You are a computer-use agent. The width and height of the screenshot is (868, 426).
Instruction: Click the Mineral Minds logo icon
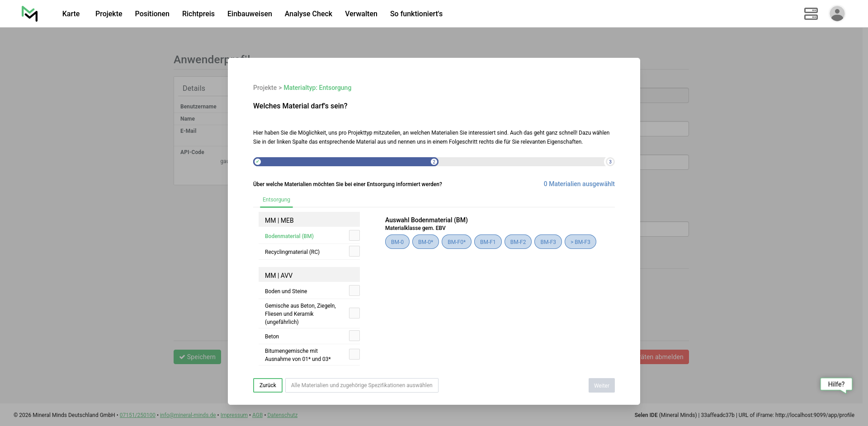tap(30, 14)
